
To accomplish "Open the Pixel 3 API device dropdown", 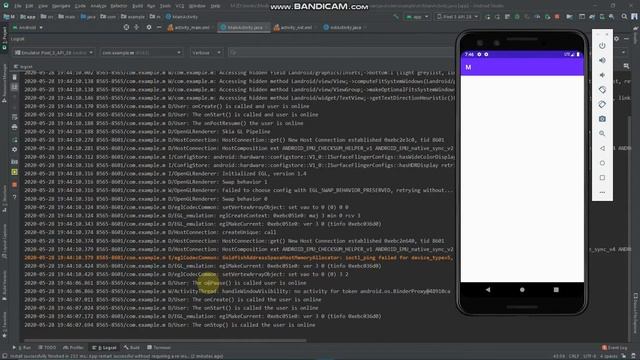I will coord(457,17).
